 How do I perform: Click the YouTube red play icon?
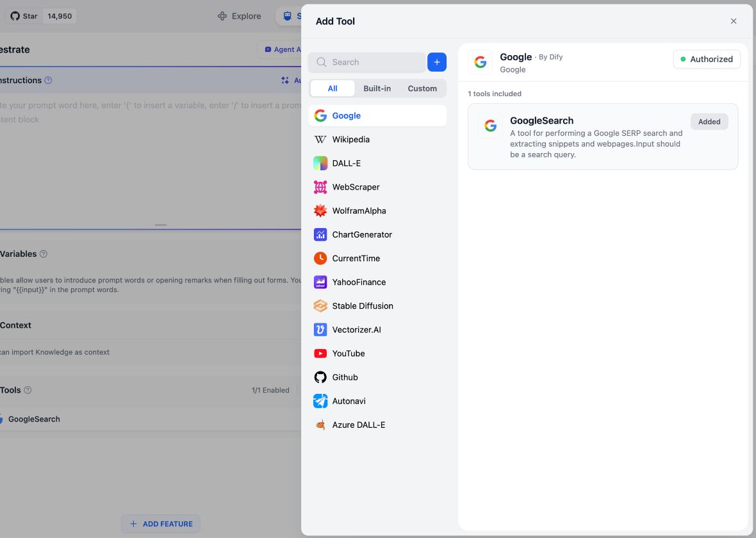point(320,354)
